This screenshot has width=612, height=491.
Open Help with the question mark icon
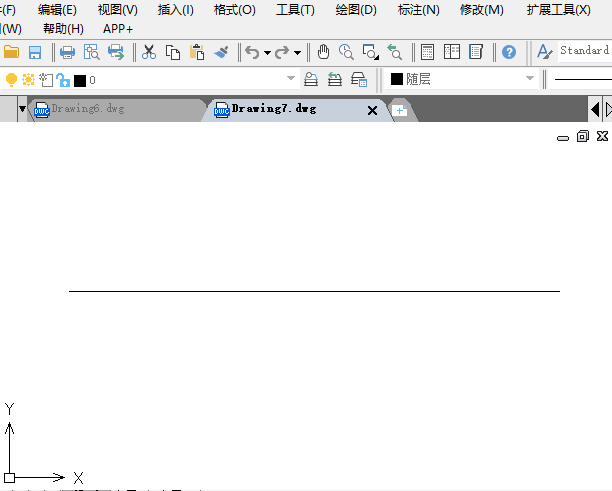[x=509, y=51]
